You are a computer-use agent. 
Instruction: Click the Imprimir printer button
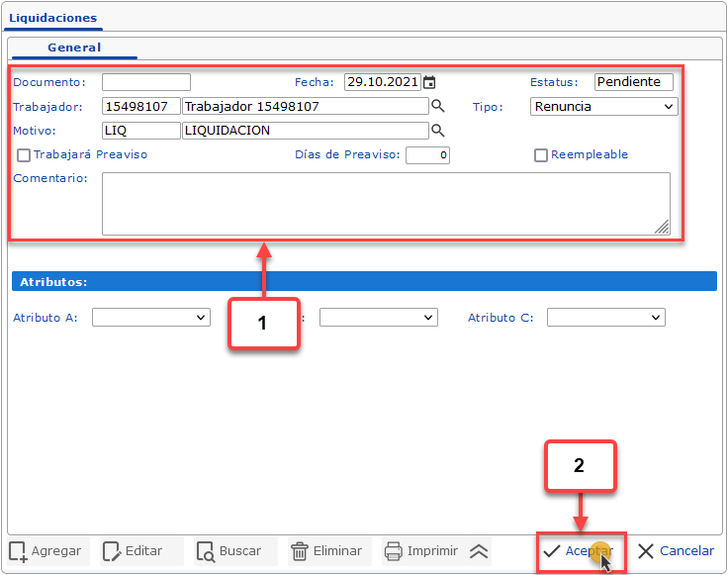click(421, 551)
